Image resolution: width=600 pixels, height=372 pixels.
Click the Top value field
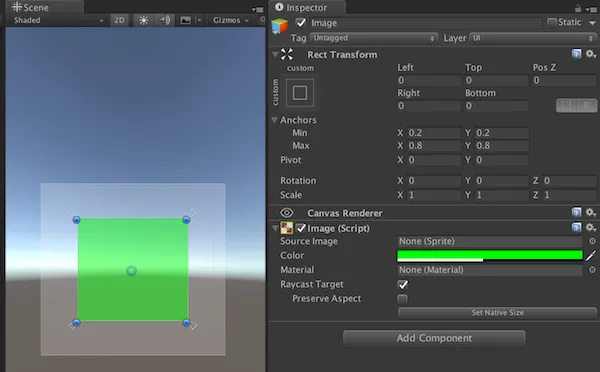(497, 80)
